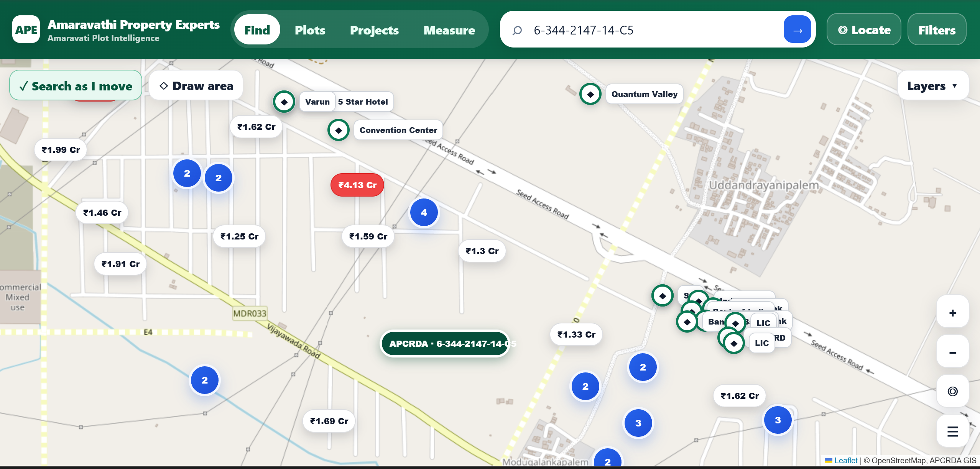Switch to the Measure tab
This screenshot has width=980, height=469.
pos(449,30)
